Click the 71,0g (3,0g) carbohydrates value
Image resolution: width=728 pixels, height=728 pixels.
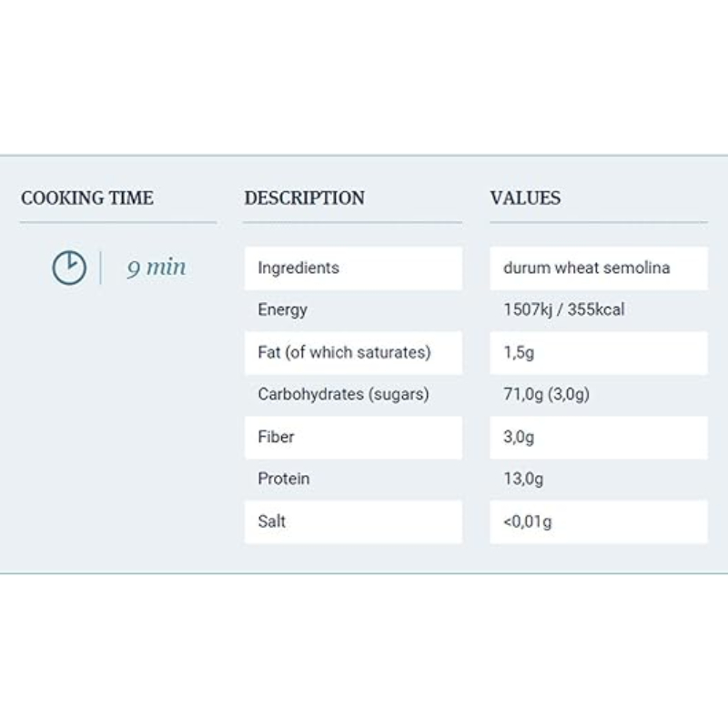547,395
